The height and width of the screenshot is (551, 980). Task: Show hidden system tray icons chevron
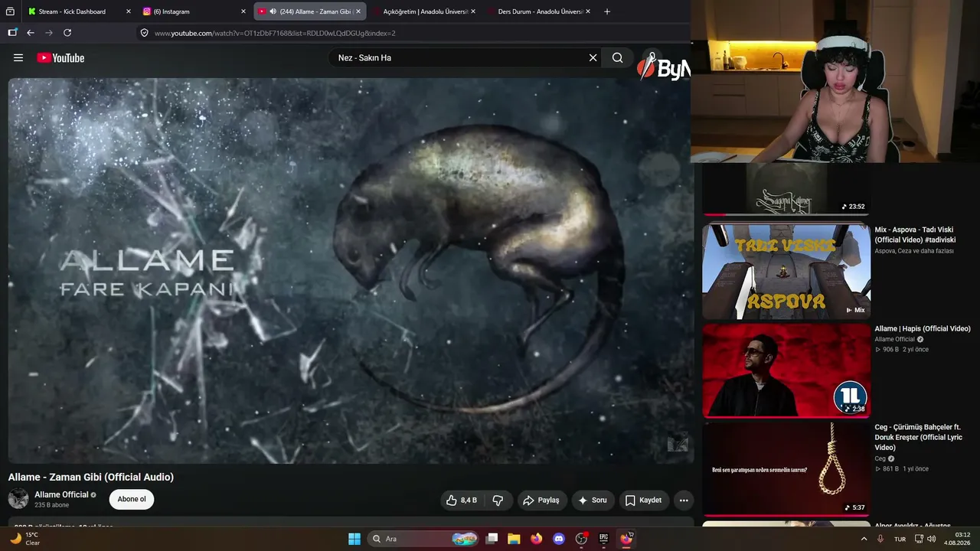coord(864,539)
